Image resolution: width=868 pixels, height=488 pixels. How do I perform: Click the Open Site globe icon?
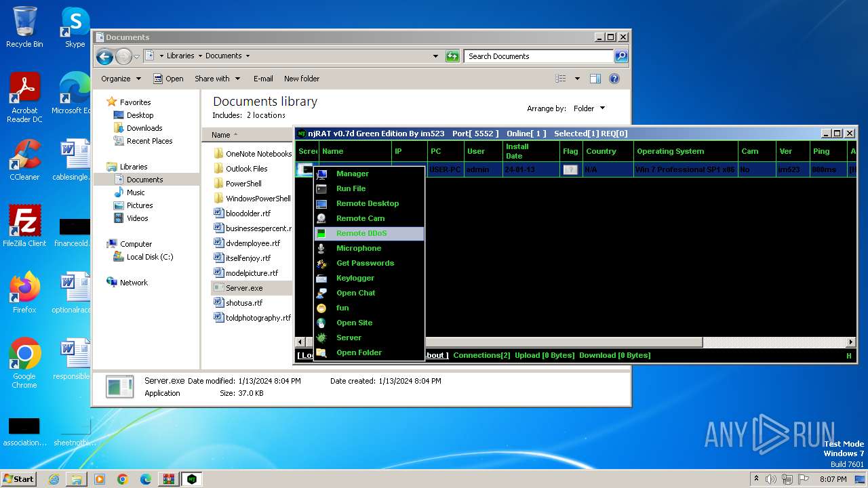pos(321,323)
